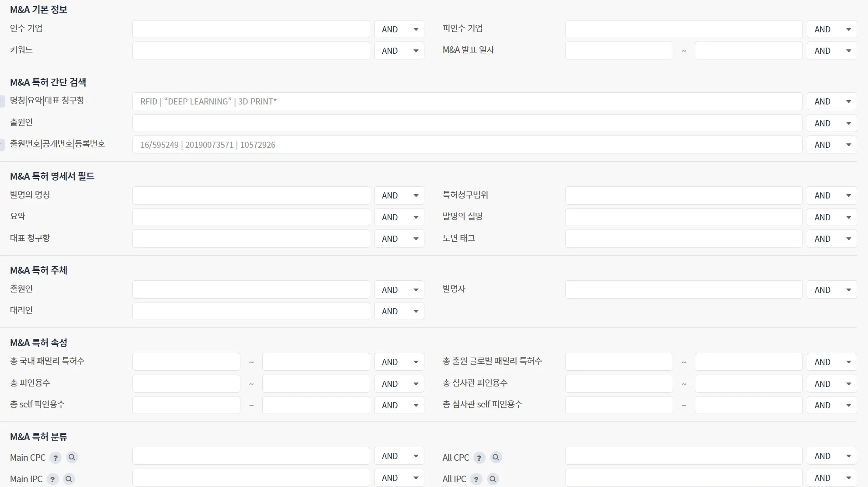Click the All IPC help question icon
Image resolution: width=868 pixels, height=487 pixels.
(x=476, y=479)
